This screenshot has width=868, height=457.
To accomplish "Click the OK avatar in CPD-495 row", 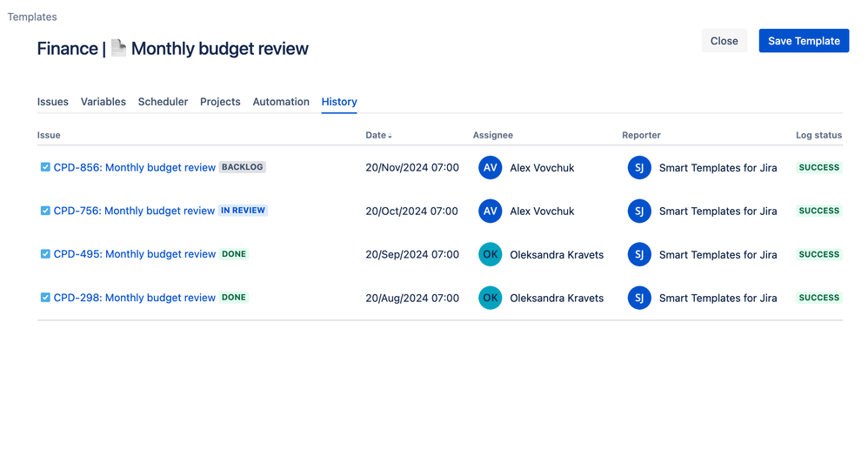I will 490,254.
